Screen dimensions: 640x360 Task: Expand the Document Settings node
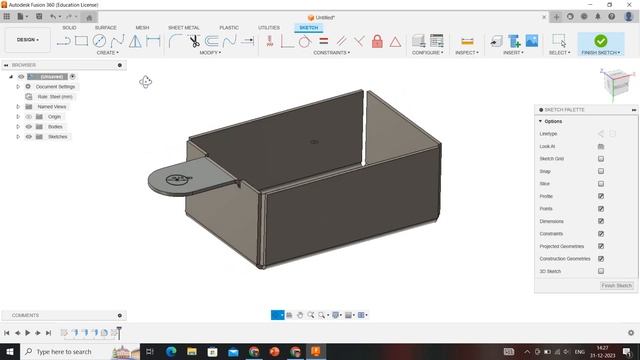(x=18, y=87)
